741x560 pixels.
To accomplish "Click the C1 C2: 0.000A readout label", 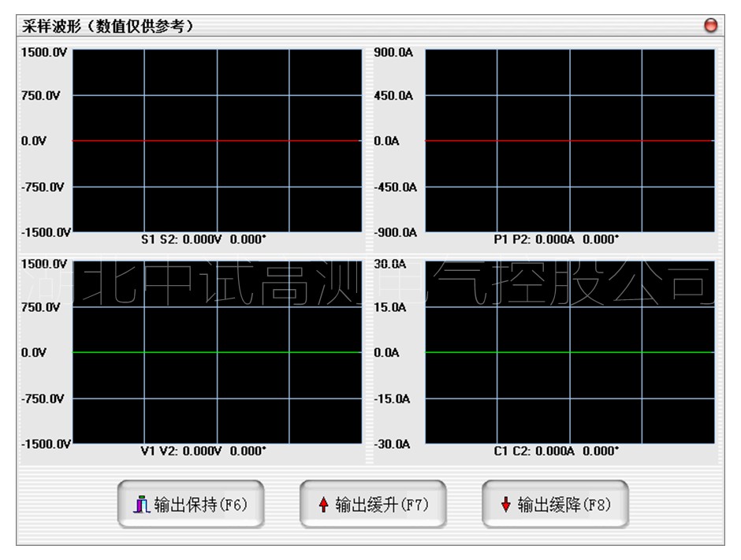I will (556, 451).
